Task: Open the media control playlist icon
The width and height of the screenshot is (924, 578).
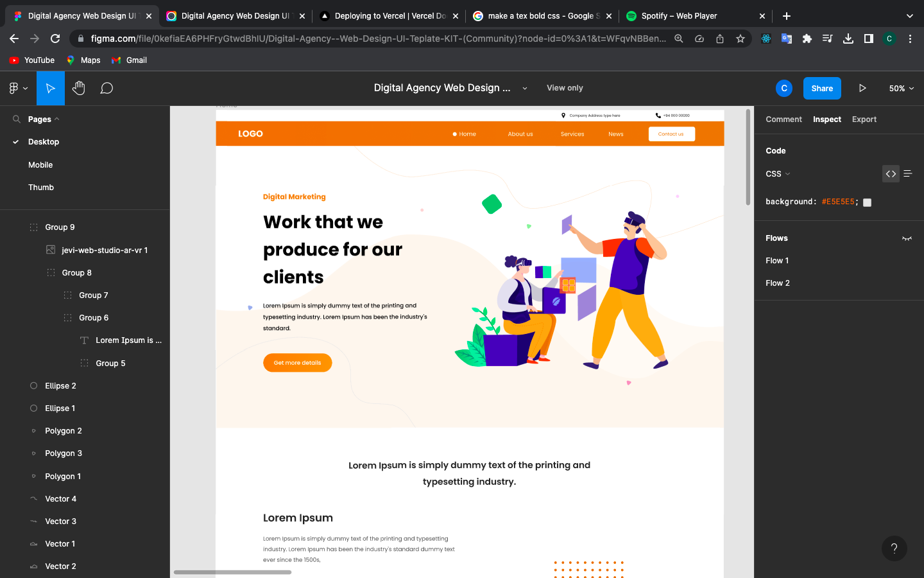Action: coord(828,39)
